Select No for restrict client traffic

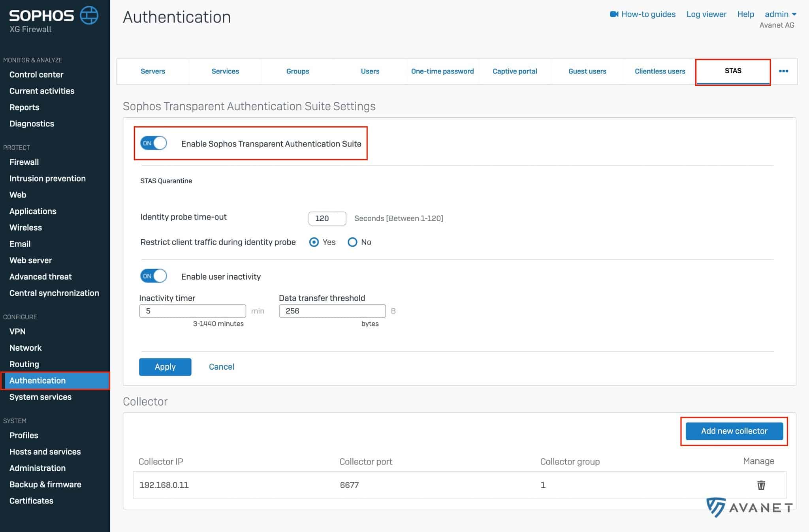pos(352,242)
